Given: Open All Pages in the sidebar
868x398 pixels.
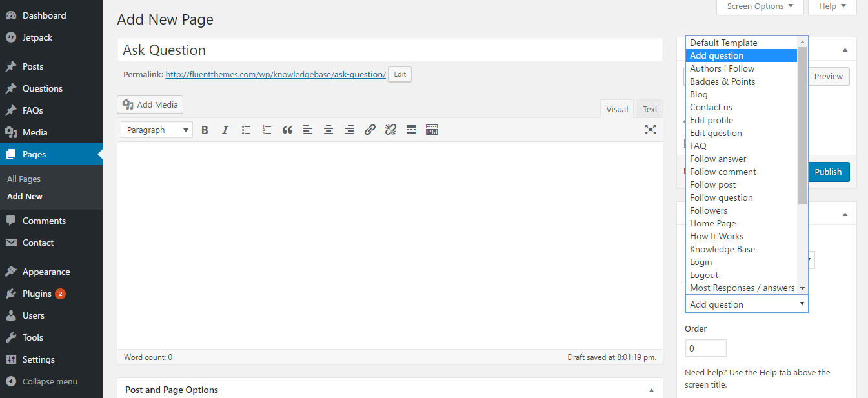Looking at the screenshot, I should 24,179.
